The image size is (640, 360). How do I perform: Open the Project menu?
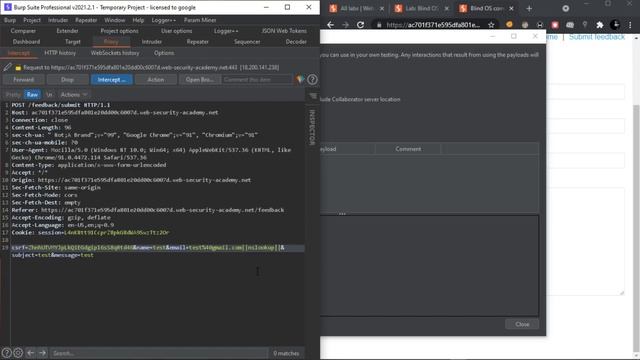[x=32, y=20]
